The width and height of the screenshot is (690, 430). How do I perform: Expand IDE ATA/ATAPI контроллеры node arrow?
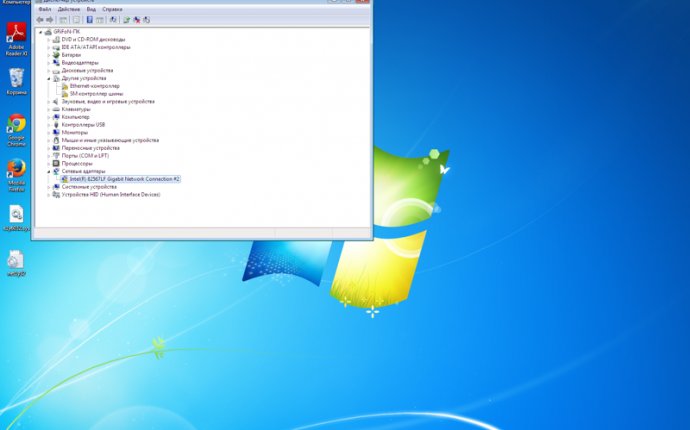click(48, 47)
